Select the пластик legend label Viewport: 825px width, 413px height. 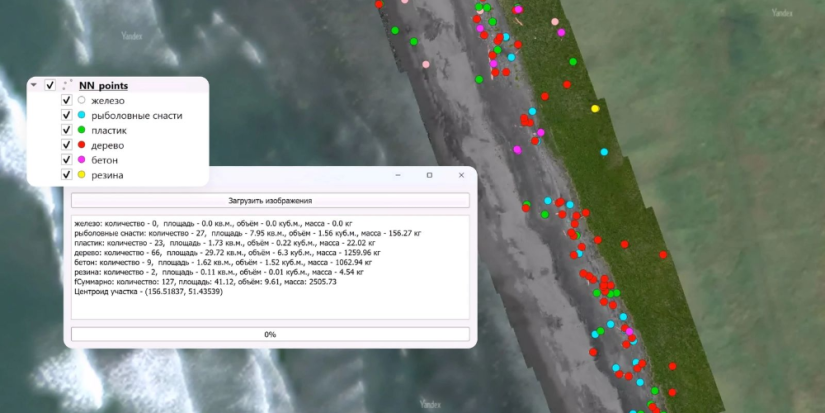(x=109, y=130)
